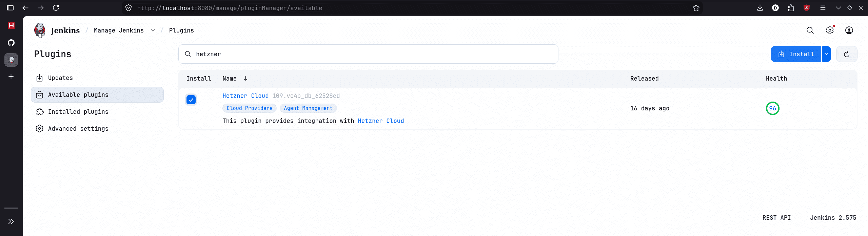The image size is (868, 236).
Task: Open the browser extensions puzzle icon
Action: click(x=791, y=8)
